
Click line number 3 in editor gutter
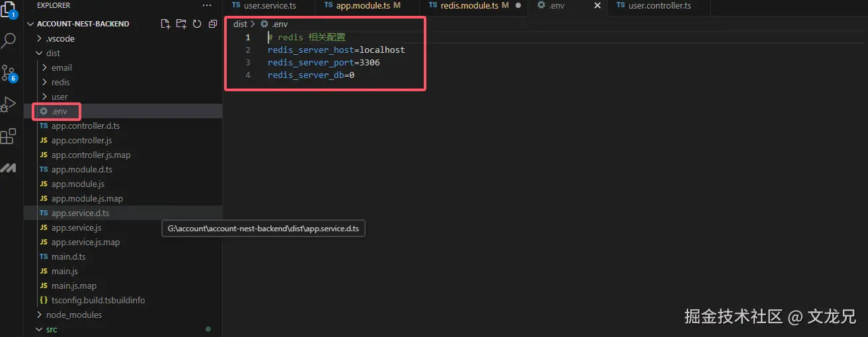(248, 62)
